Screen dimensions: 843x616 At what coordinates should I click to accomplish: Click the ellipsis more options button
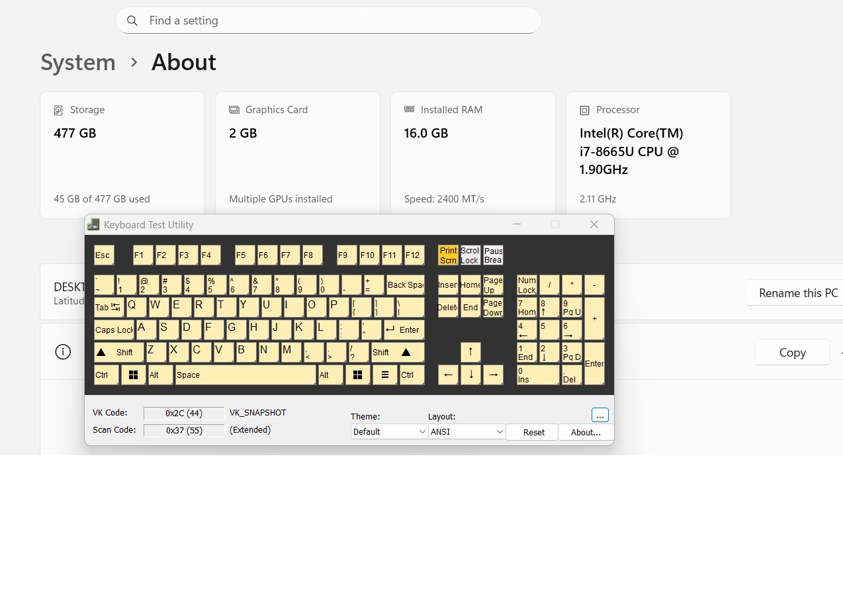[x=599, y=415]
